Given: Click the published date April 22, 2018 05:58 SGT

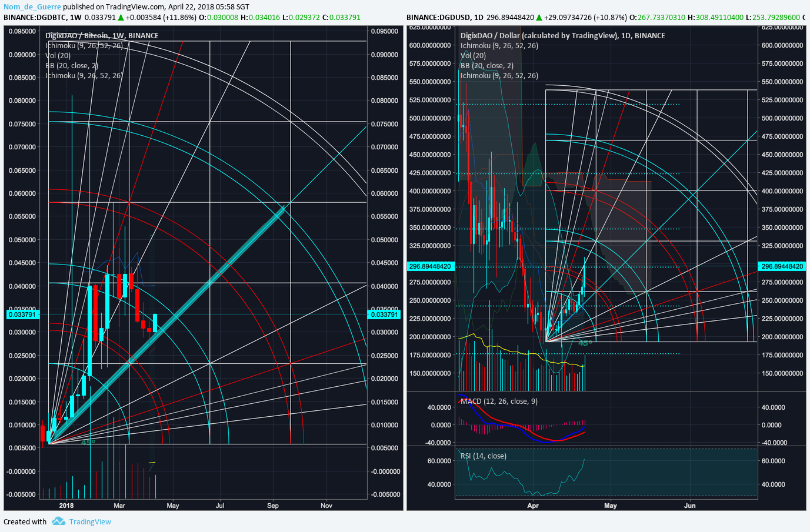Looking at the screenshot, I should tap(209, 6).
